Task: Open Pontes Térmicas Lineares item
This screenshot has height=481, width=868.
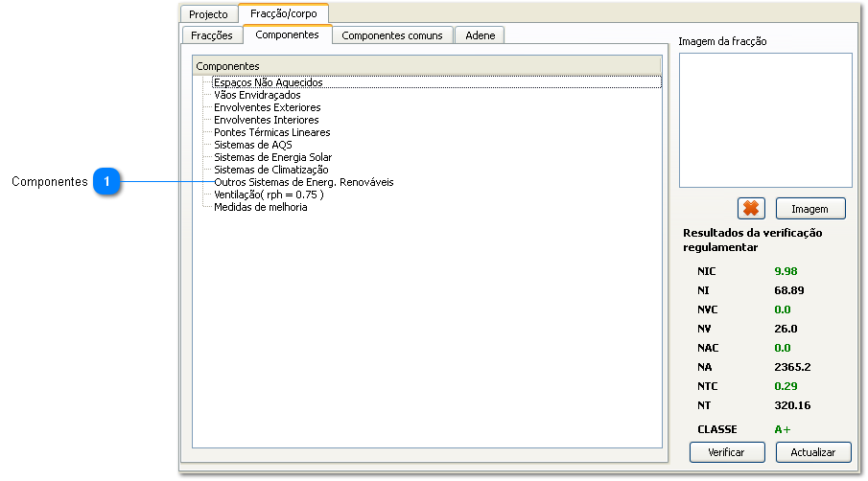Action: 271,132
